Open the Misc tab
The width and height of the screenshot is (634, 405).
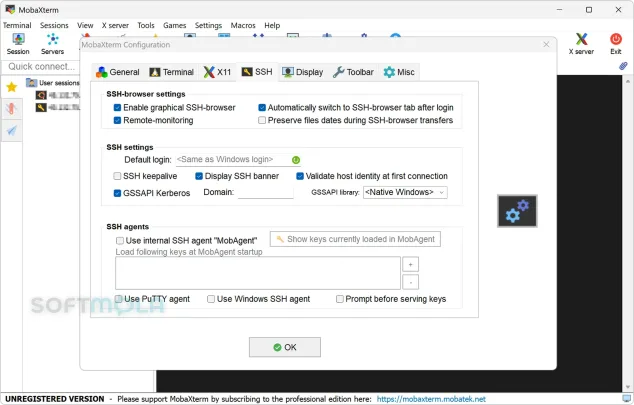[x=399, y=72]
